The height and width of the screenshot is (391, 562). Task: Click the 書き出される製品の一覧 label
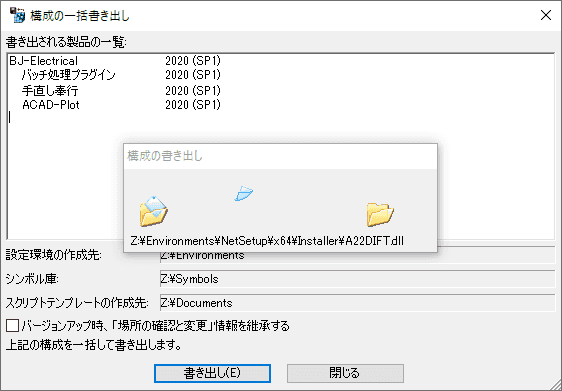pos(66,42)
